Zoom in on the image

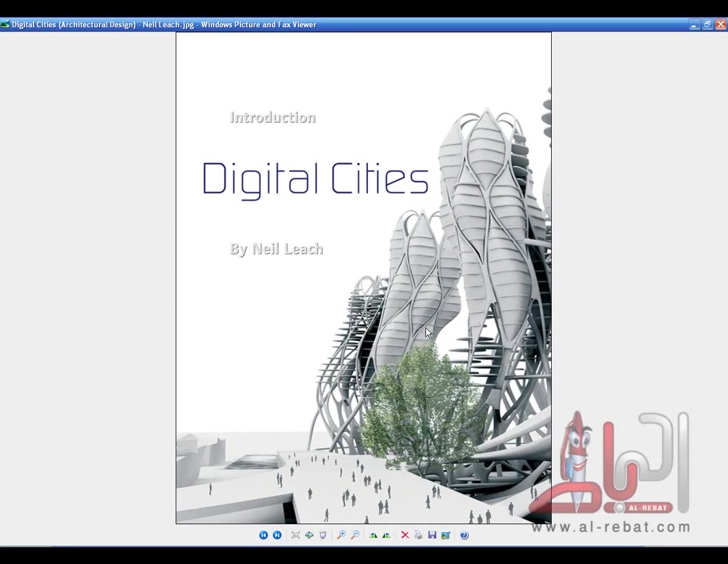[341, 535]
